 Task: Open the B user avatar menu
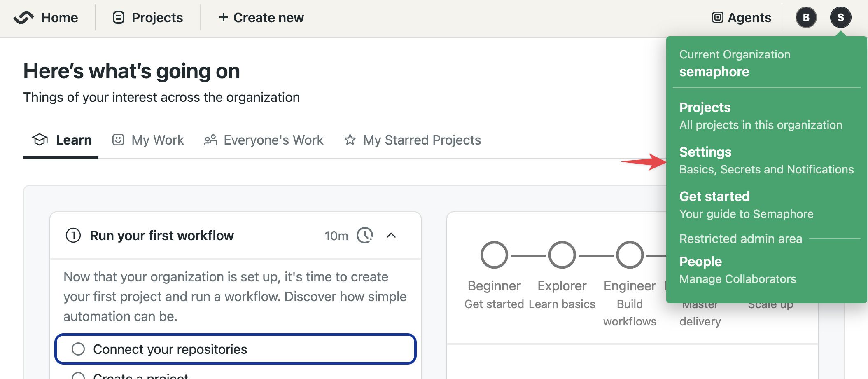(806, 17)
